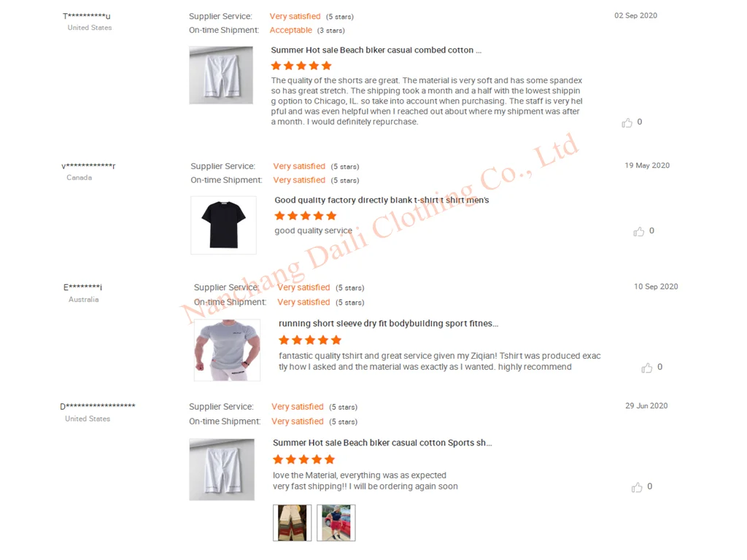Viewport: 747px width, 560px height.
Task: Like the review dated 02 Sep 2020
Action: 627,122
